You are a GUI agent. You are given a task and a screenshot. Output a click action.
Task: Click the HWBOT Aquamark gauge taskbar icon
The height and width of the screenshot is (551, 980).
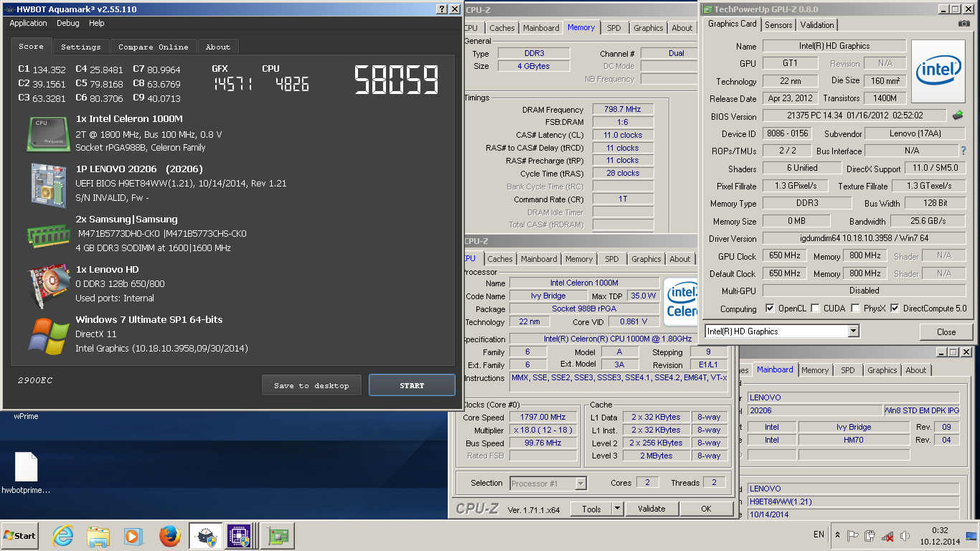pos(206,536)
